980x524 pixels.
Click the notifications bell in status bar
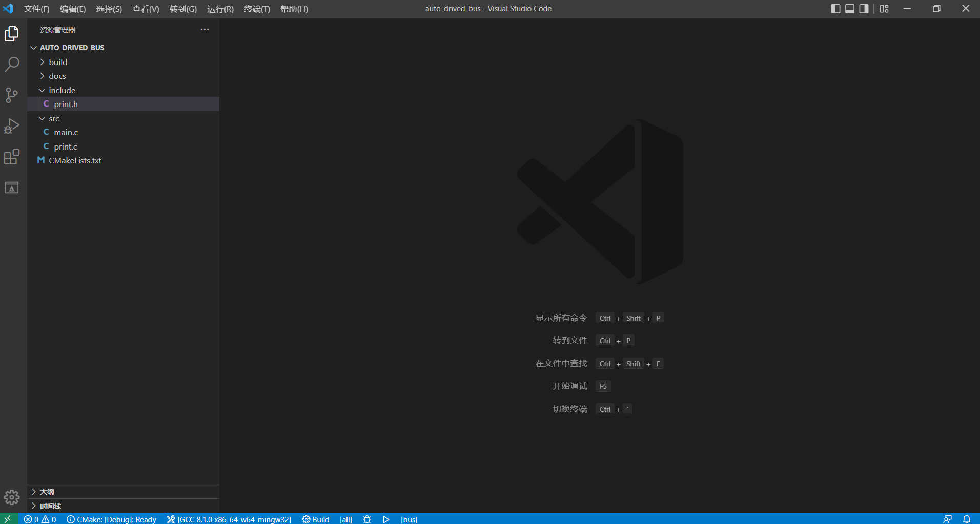[966, 519]
